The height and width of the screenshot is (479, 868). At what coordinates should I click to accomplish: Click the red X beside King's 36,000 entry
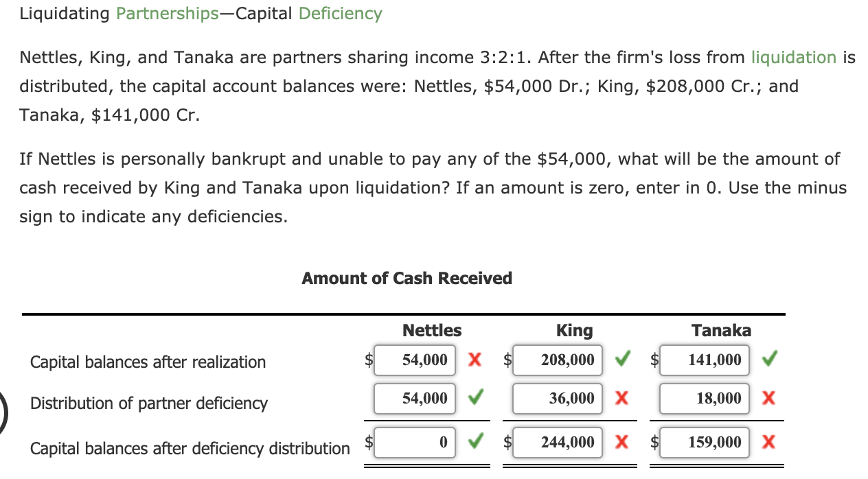622,398
